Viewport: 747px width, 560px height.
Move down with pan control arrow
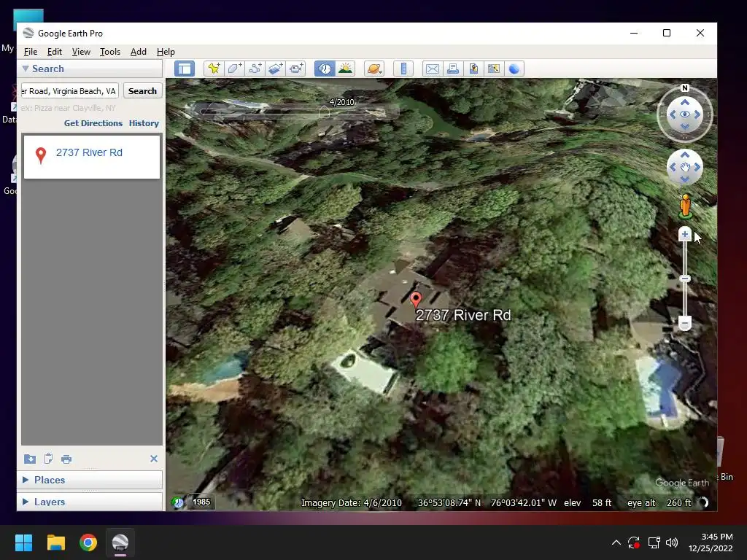(x=684, y=179)
